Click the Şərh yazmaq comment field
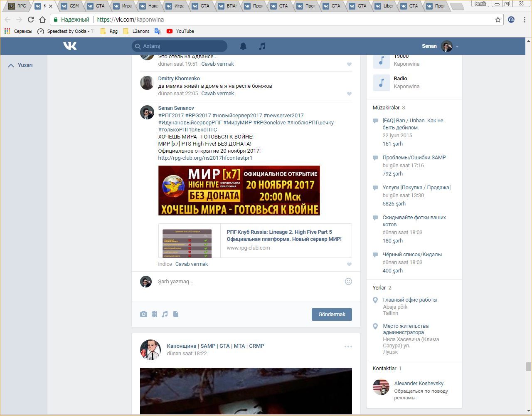 pos(250,282)
